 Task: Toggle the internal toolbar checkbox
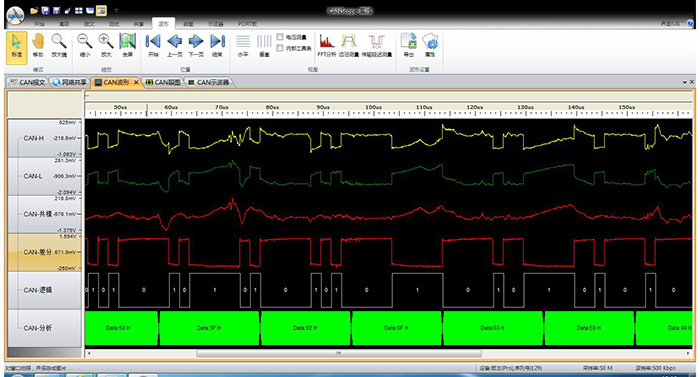pos(280,48)
